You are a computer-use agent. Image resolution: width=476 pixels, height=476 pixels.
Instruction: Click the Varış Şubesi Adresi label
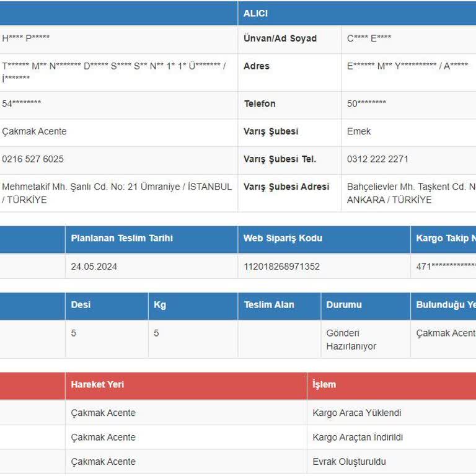pos(286,187)
